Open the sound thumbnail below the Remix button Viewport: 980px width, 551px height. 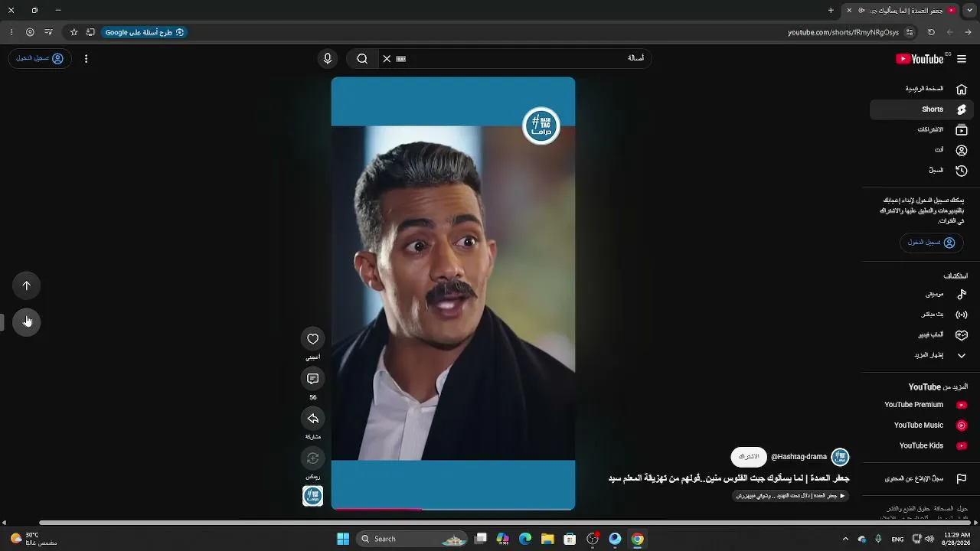click(x=313, y=496)
